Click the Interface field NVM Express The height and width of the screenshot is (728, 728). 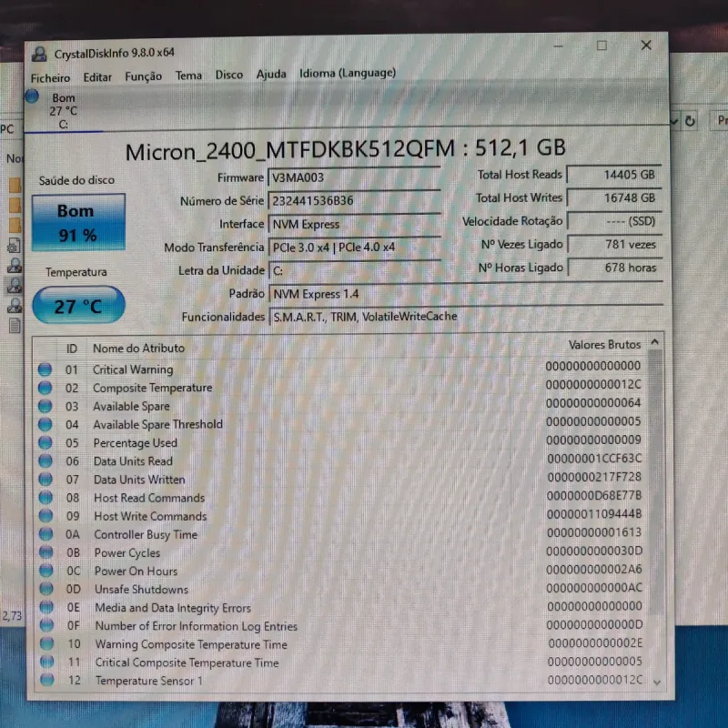[x=355, y=224]
